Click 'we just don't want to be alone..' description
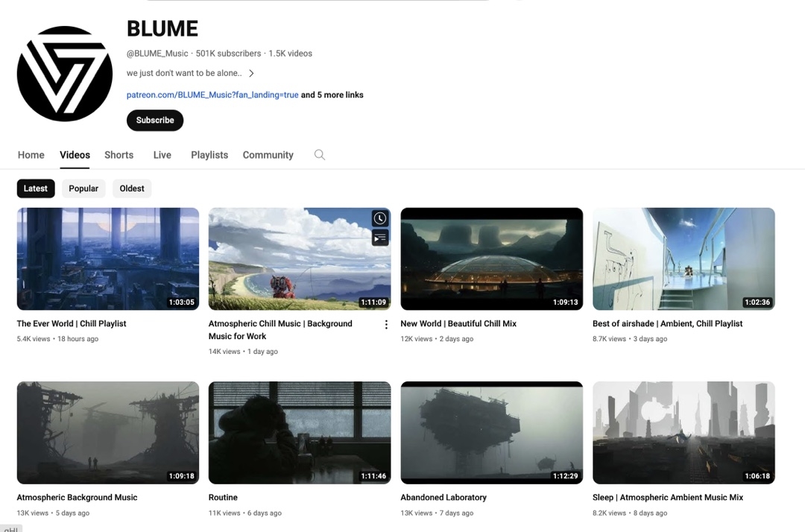805x532 pixels. (184, 73)
